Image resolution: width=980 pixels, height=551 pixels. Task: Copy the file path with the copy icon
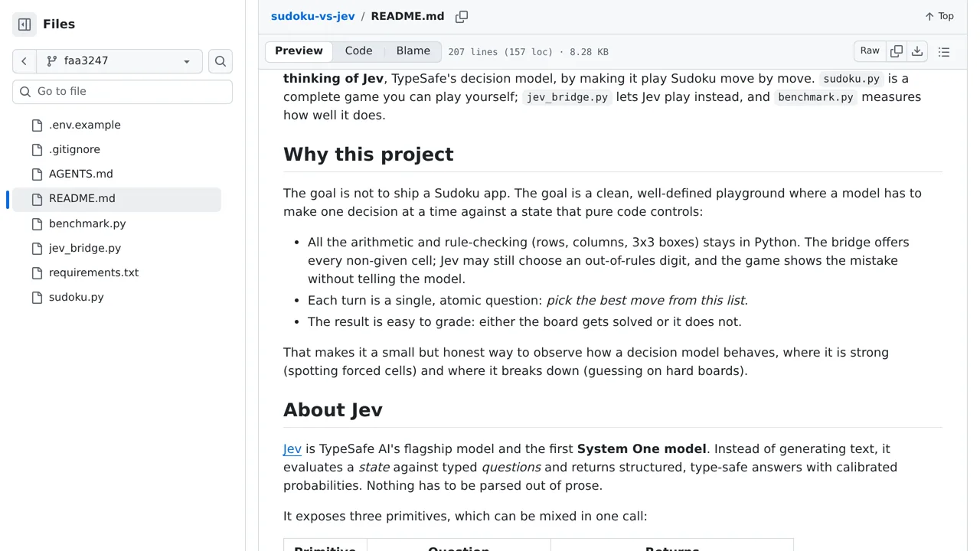[x=462, y=17]
